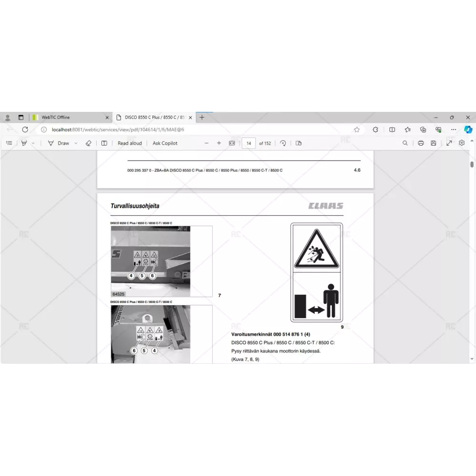Toggle the page view layout
Image resolution: width=476 pixels, height=476 pixels.
pyautogui.click(x=298, y=143)
